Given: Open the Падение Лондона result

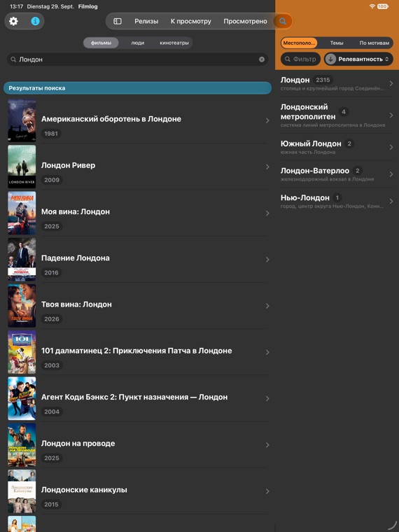Looking at the screenshot, I should tap(137, 260).
